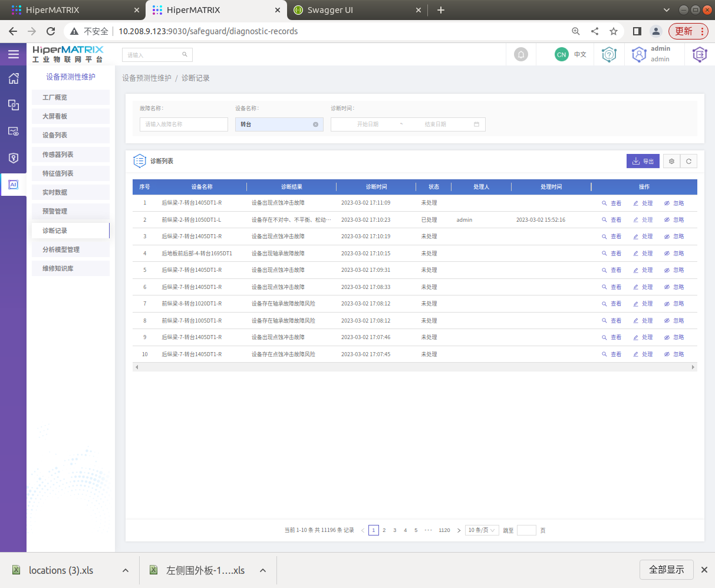
Task: Reload the browser page
Action: tap(51, 31)
